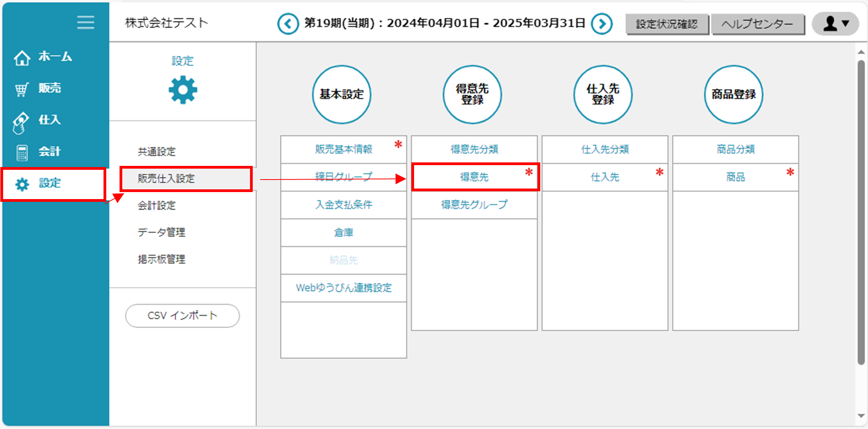This screenshot has height=429, width=868.
Task: Click the scrollbar down arrow
Action: pyautogui.click(x=861, y=416)
